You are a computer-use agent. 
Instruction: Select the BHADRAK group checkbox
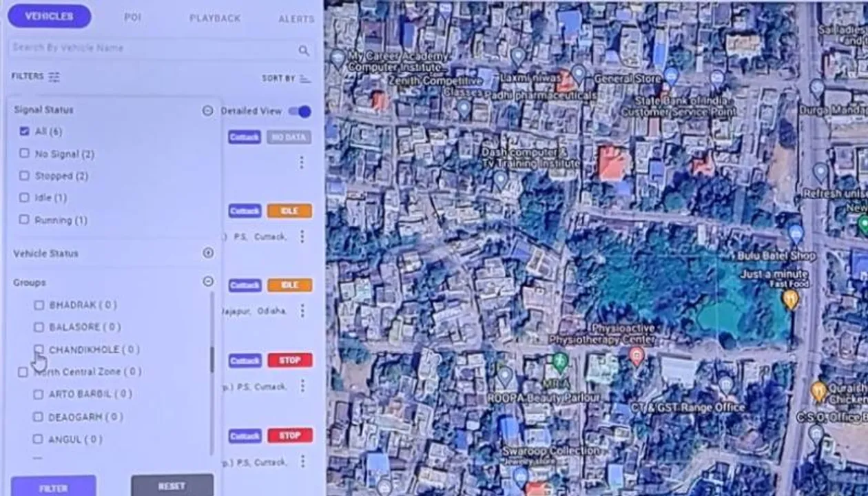coord(39,304)
